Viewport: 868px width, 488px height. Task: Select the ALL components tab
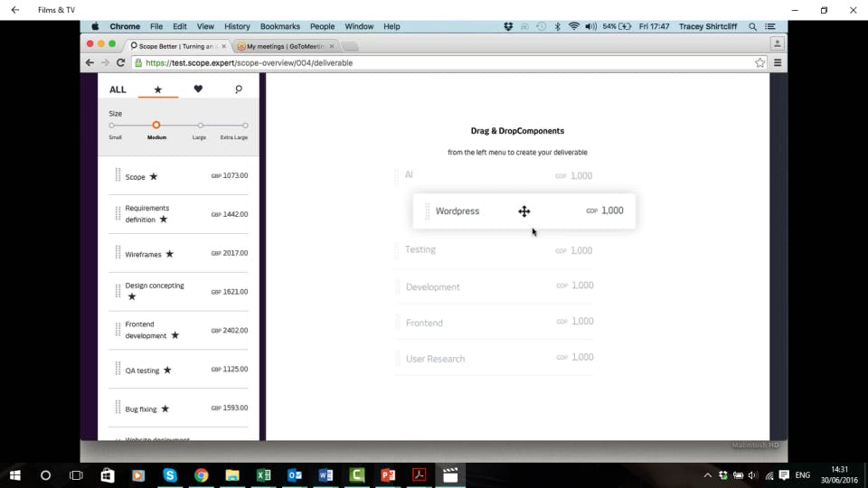click(118, 89)
